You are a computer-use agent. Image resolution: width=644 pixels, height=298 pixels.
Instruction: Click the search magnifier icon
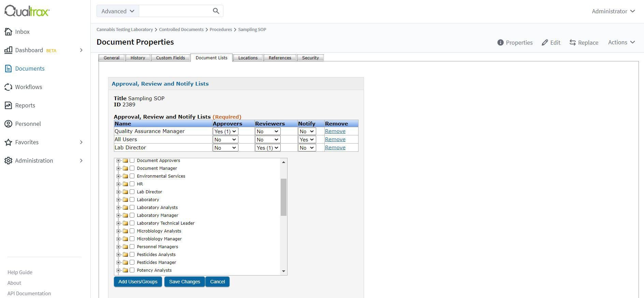coord(216,11)
